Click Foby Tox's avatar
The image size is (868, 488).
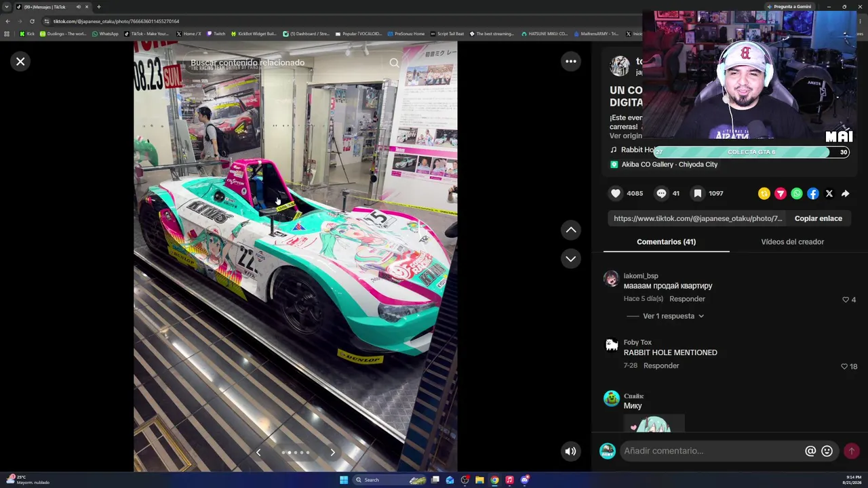[x=612, y=346]
